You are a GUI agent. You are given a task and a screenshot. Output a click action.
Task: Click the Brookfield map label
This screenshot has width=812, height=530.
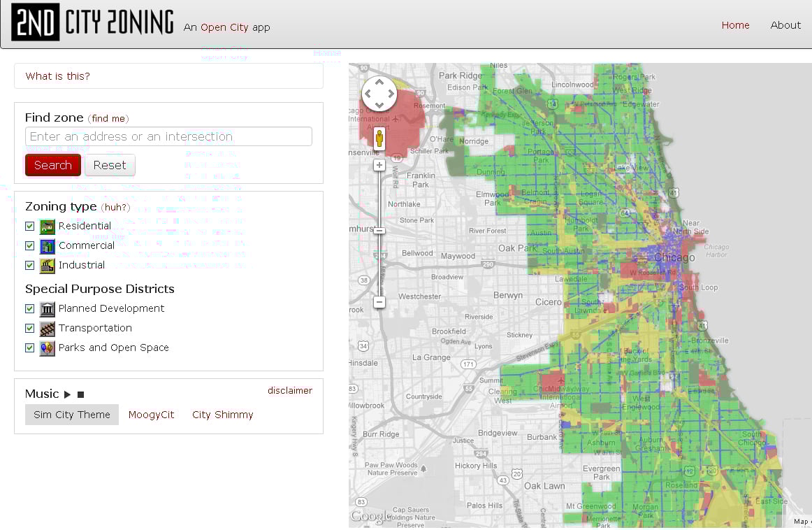[x=449, y=331]
